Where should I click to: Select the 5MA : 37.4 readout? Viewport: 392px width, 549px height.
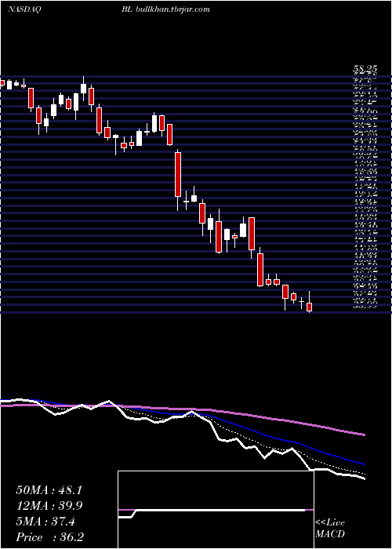pyautogui.click(x=45, y=522)
